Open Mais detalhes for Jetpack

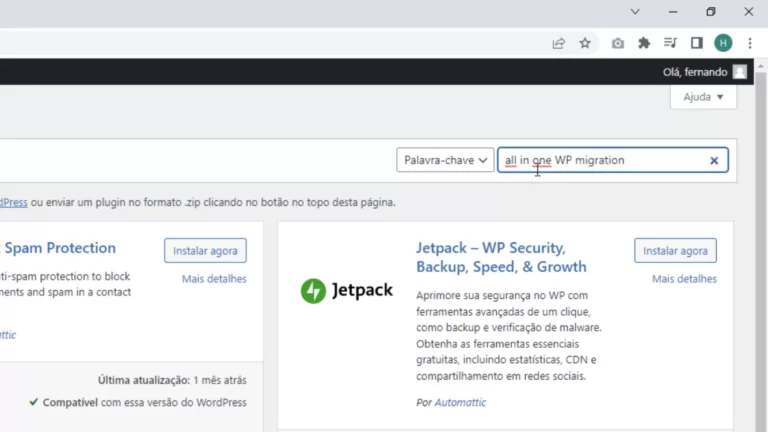coord(684,279)
